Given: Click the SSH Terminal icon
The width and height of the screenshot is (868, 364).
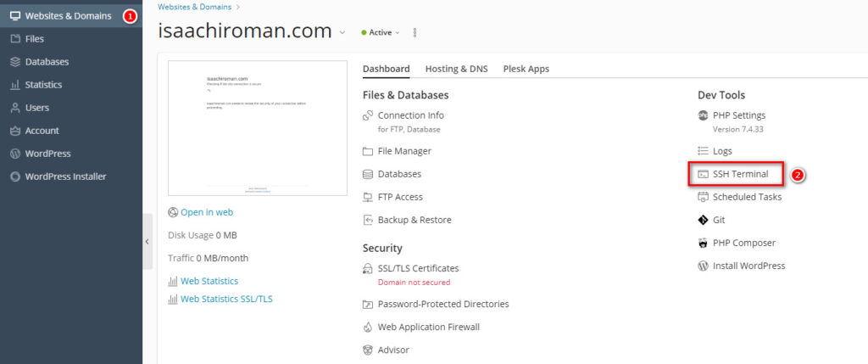Looking at the screenshot, I should pos(703,174).
